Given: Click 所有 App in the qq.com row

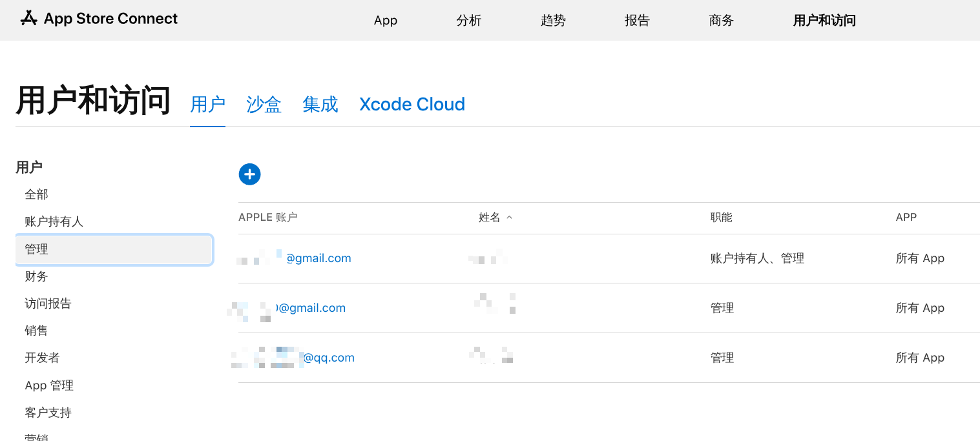Looking at the screenshot, I should pyautogui.click(x=920, y=358).
